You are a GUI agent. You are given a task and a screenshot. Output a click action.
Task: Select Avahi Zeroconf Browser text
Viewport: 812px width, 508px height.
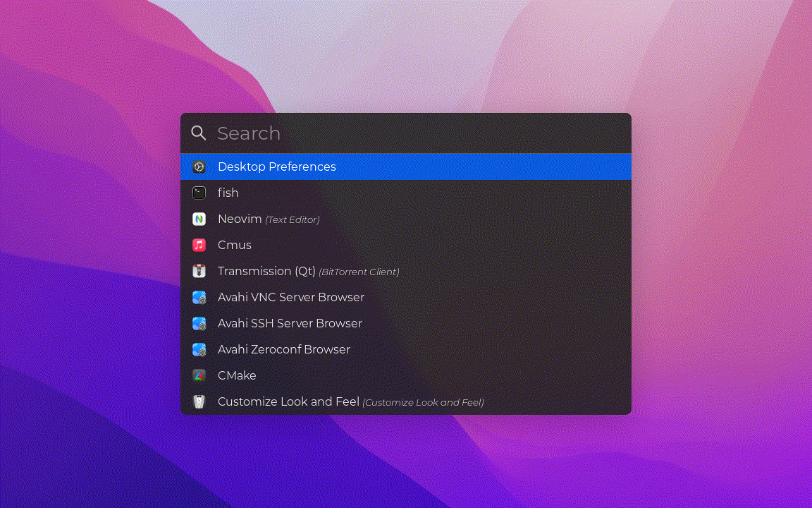click(284, 349)
